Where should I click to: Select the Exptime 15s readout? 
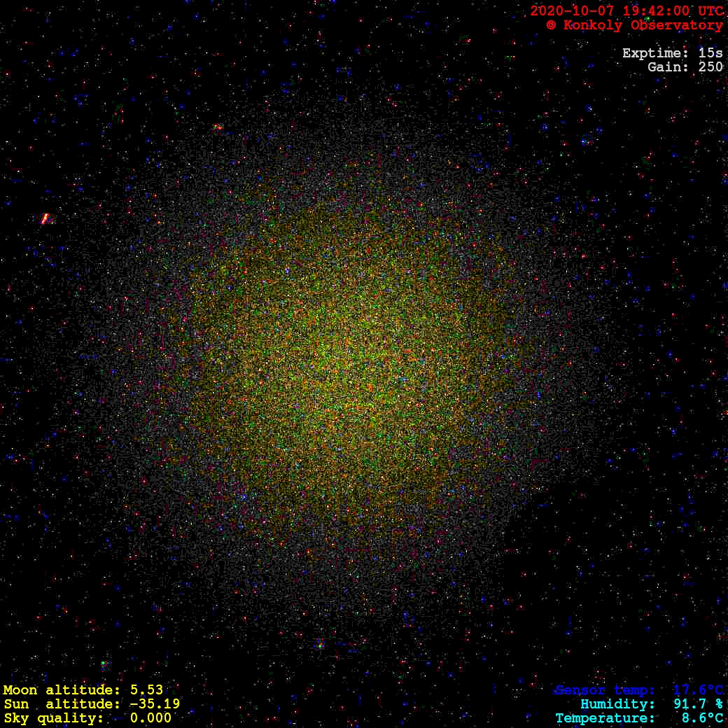672,53
